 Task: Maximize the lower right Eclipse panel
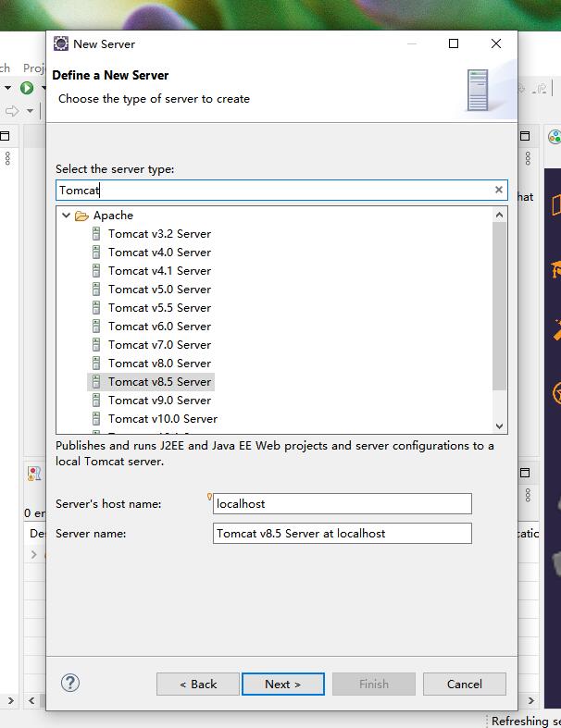point(525,473)
